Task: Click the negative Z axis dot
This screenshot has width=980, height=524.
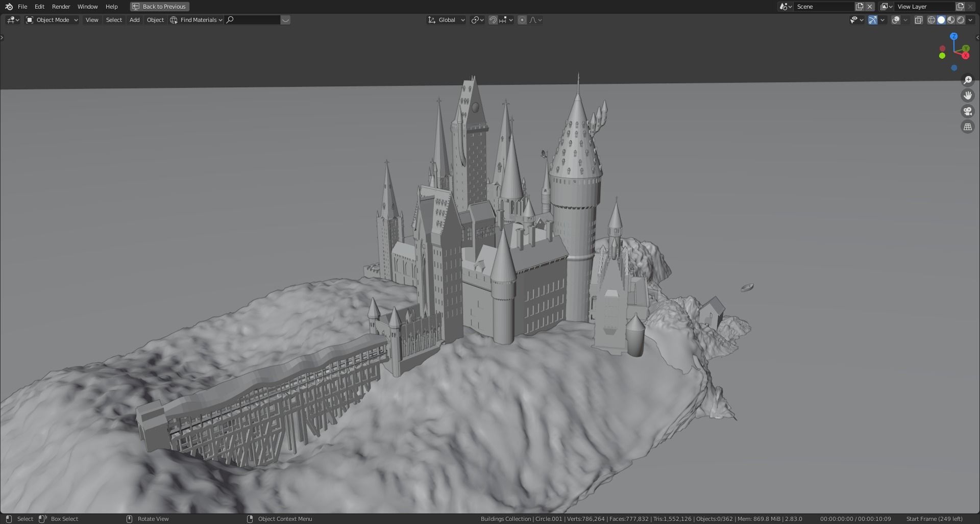Action: 953,68
